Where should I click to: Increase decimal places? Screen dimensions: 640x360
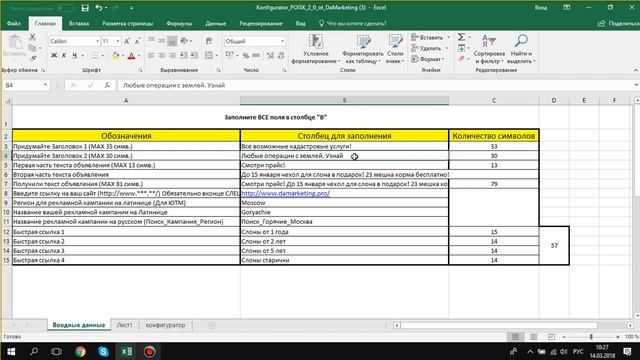tap(270, 56)
